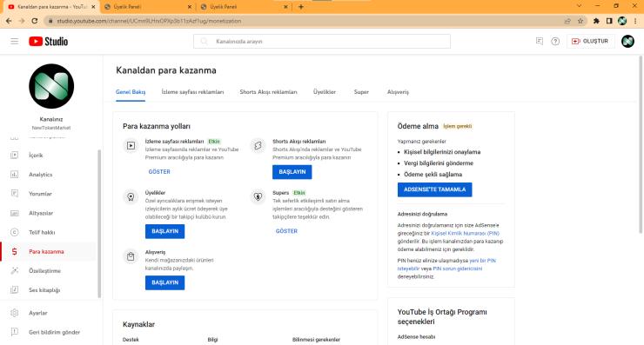
Task: Click ADSENSE'TE TAMAMLA button
Action: click(x=434, y=189)
